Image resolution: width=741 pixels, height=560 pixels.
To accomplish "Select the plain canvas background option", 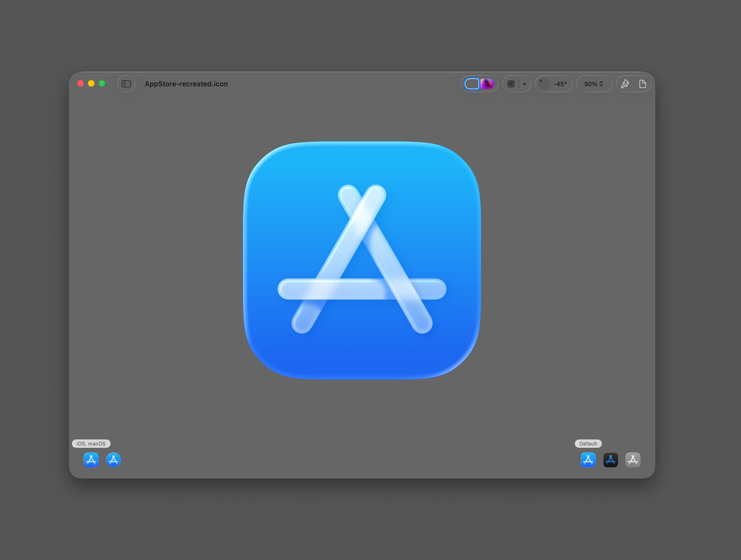I will [472, 84].
